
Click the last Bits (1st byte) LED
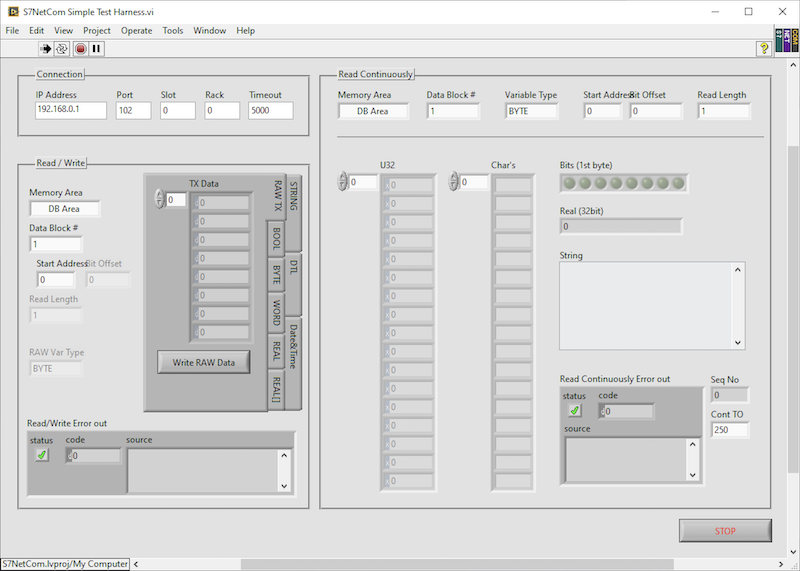coord(678,183)
